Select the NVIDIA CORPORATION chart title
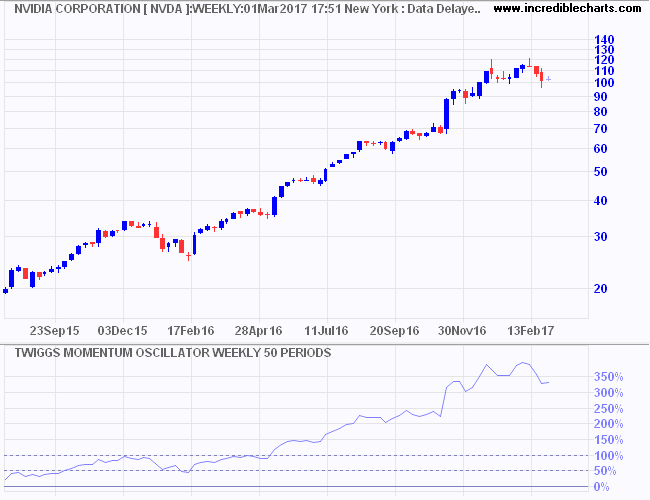This screenshot has height=500, width=650. [x=247, y=9]
